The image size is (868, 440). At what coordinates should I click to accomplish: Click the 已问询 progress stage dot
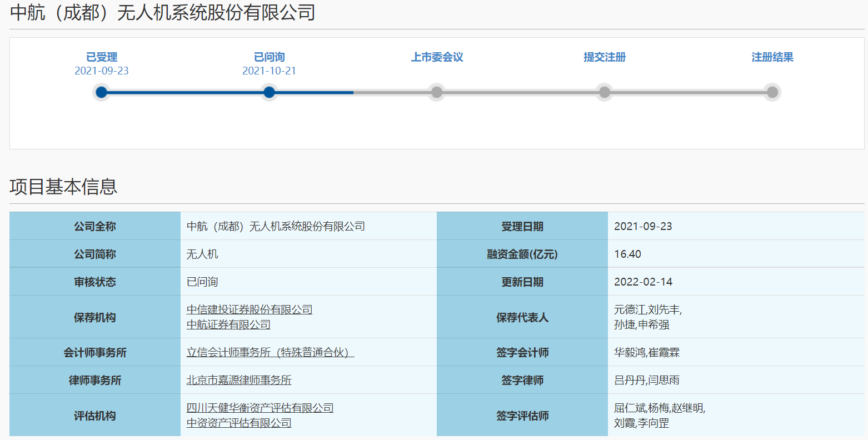pos(269,92)
